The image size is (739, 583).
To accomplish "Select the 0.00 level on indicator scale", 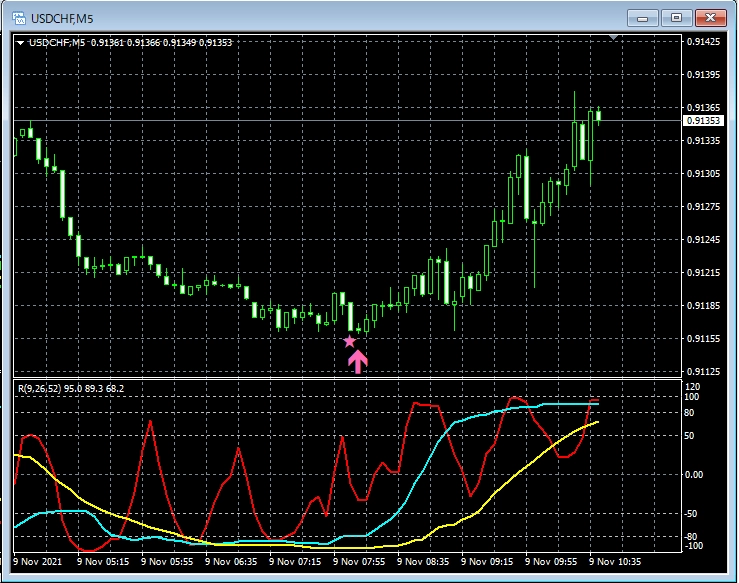I will click(x=692, y=474).
